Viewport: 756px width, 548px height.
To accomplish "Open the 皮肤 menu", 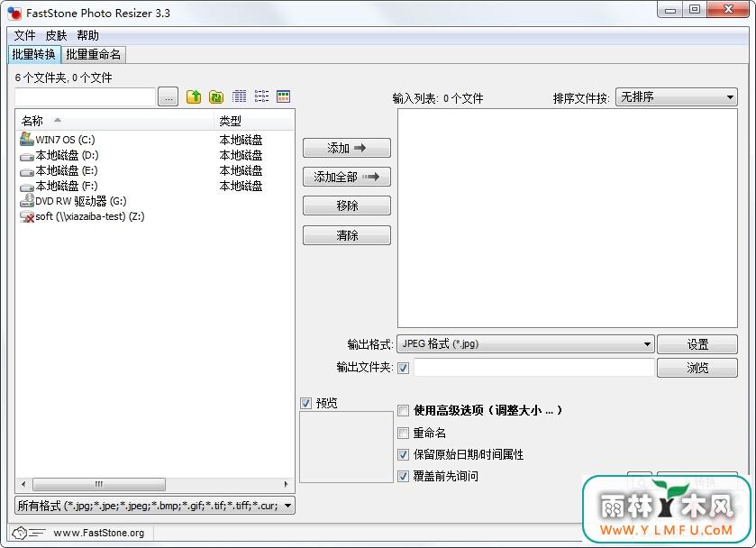I will coord(56,35).
